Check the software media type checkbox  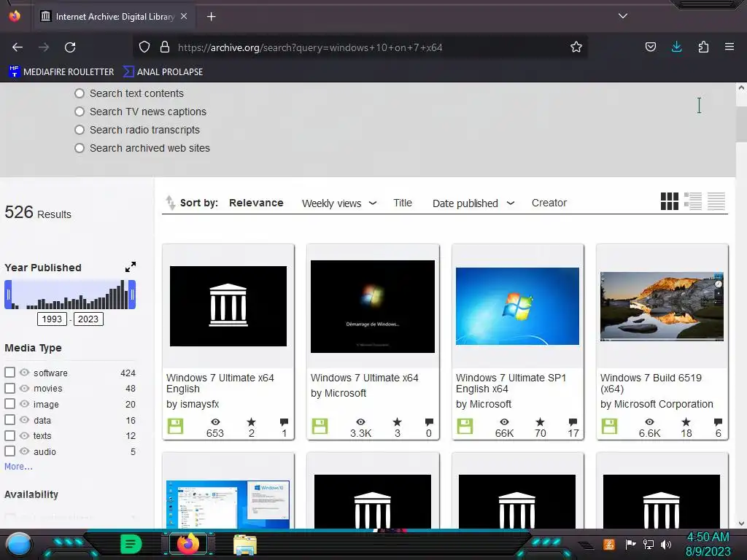point(10,373)
